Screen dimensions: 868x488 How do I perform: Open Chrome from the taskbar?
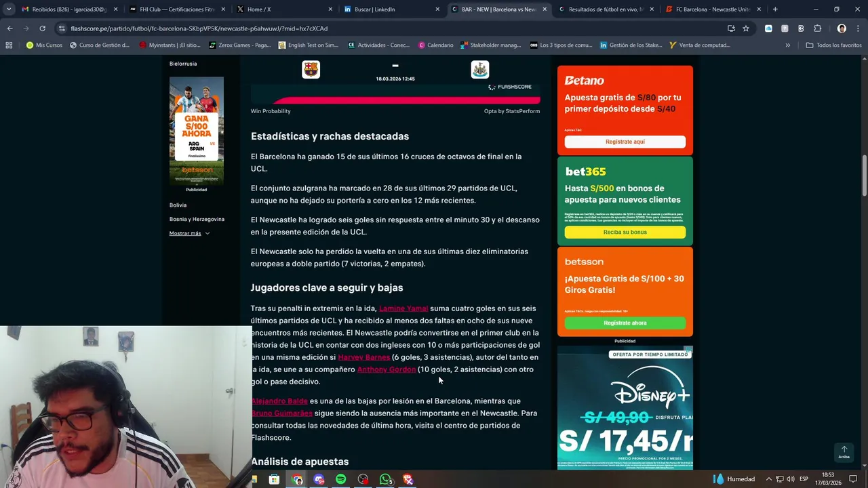(297, 480)
